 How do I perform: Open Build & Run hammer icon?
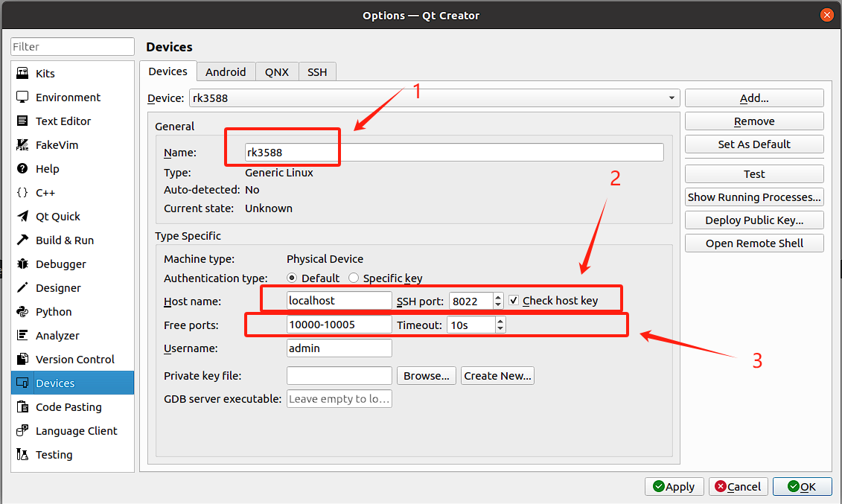[x=22, y=240]
